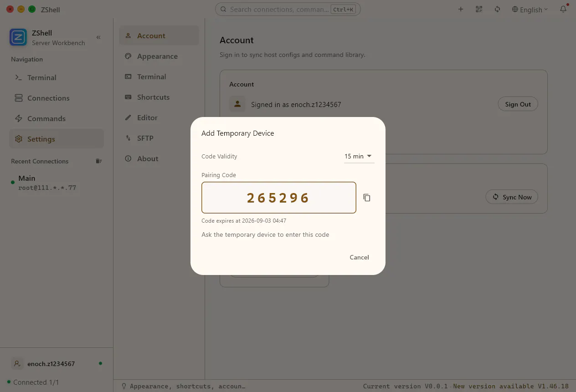Screen dimensions: 576x392
Task: Click the Settings gear icon in sidebar
Action: 19,139
